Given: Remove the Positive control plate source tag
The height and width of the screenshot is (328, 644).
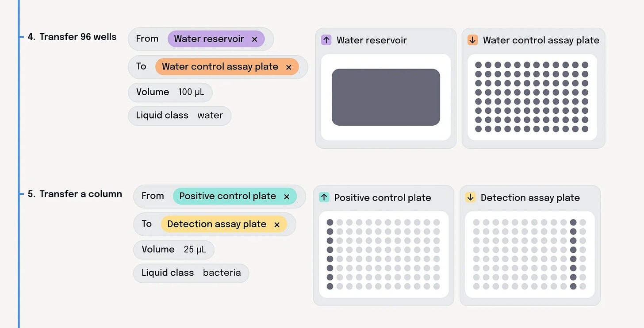Looking at the screenshot, I should [287, 197].
